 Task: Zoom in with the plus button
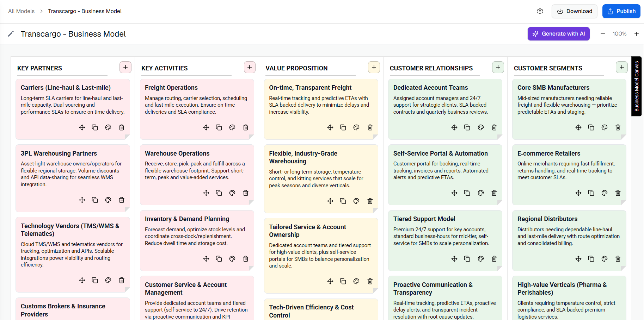point(637,34)
